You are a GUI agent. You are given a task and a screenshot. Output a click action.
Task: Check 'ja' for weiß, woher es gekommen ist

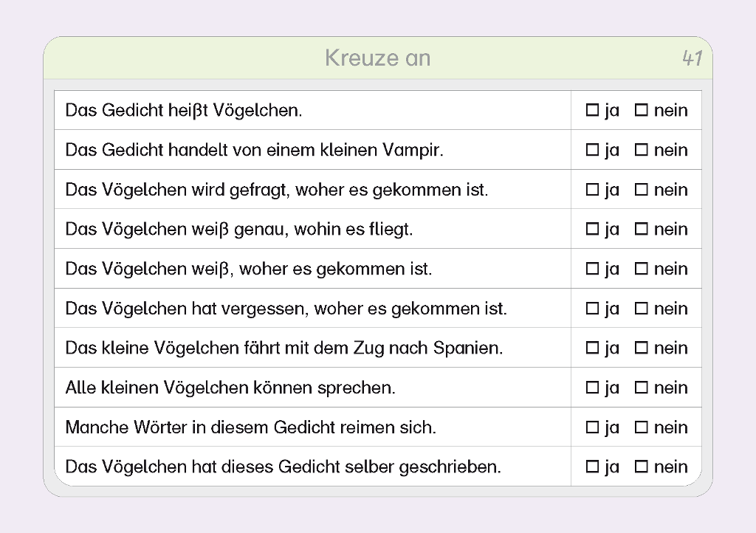coord(592,269)
